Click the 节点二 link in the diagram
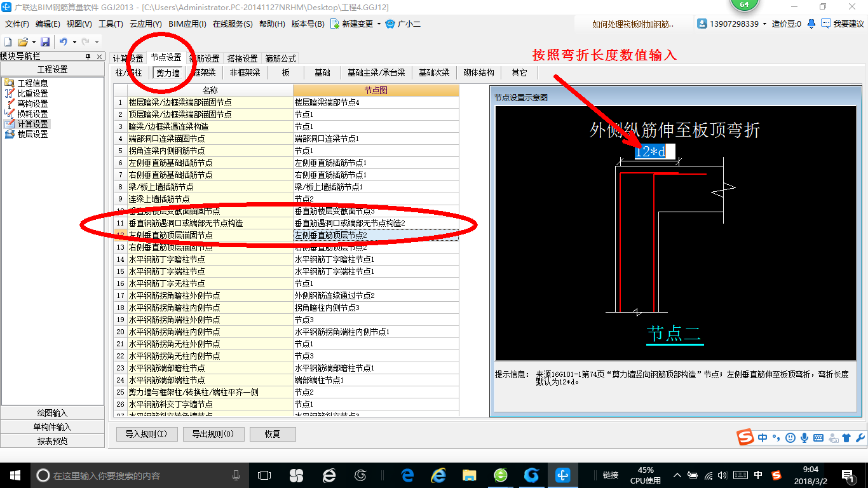The height and width of the screenshot is (488, 868). coord(674,334)
